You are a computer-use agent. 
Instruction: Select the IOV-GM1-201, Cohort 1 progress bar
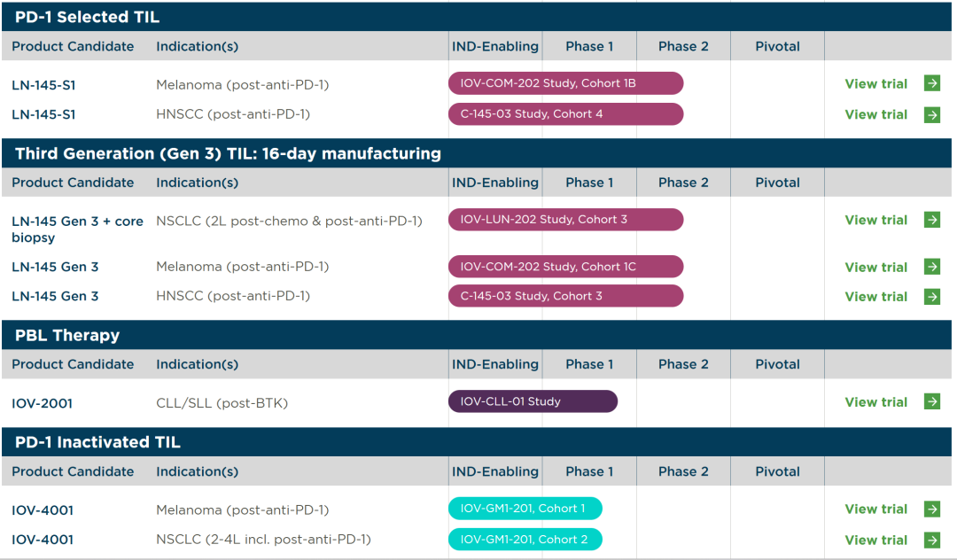525,508
